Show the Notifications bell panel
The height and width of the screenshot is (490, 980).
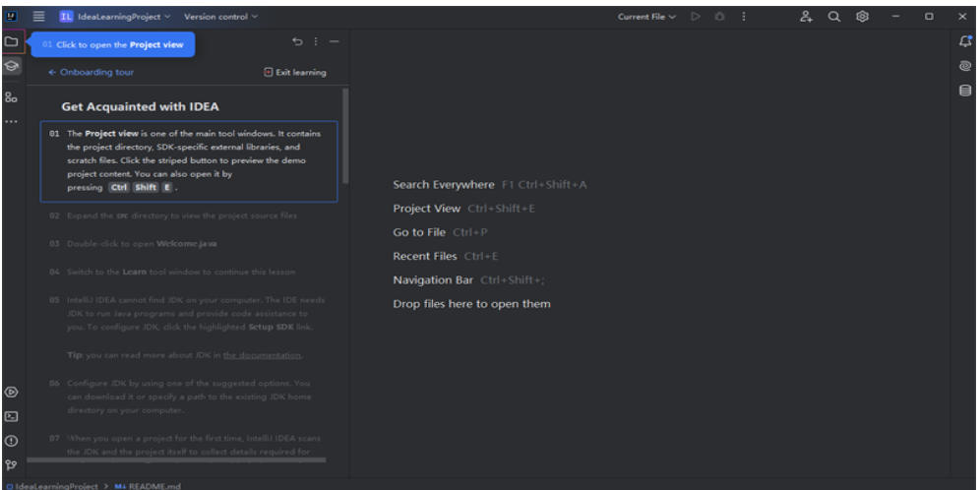point(965,43)
